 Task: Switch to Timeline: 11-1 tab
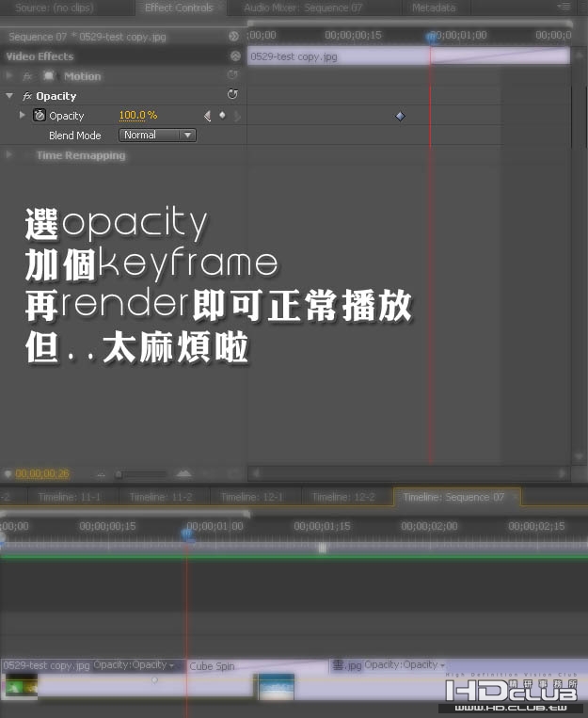pos(70,497)
